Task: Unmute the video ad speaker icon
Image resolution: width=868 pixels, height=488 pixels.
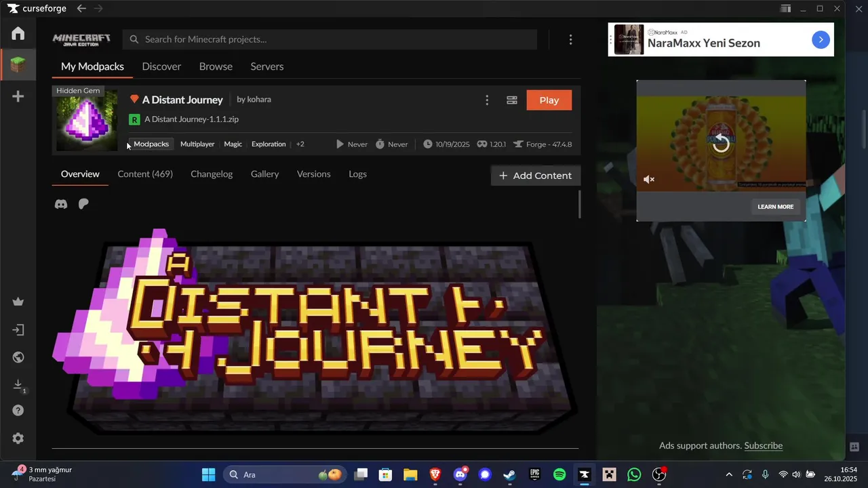Action: (649, 180)
